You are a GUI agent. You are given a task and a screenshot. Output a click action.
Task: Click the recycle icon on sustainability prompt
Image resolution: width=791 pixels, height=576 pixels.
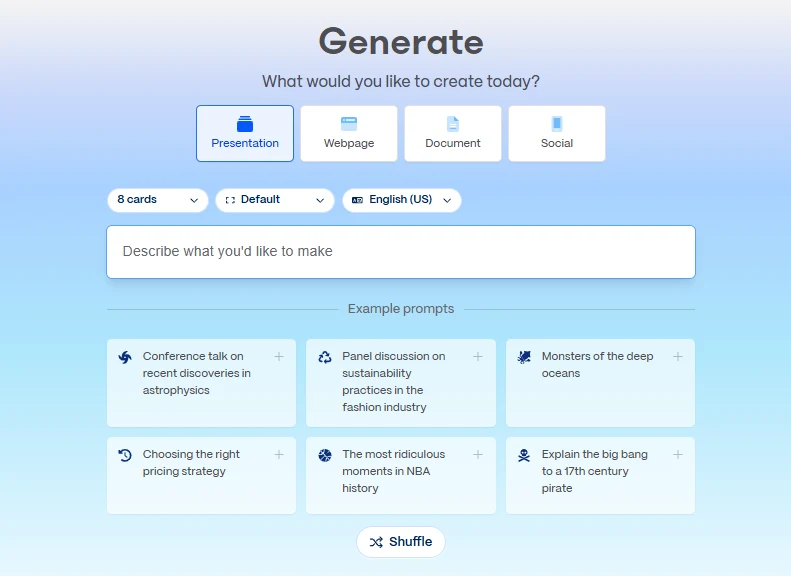tap(325, 357)
